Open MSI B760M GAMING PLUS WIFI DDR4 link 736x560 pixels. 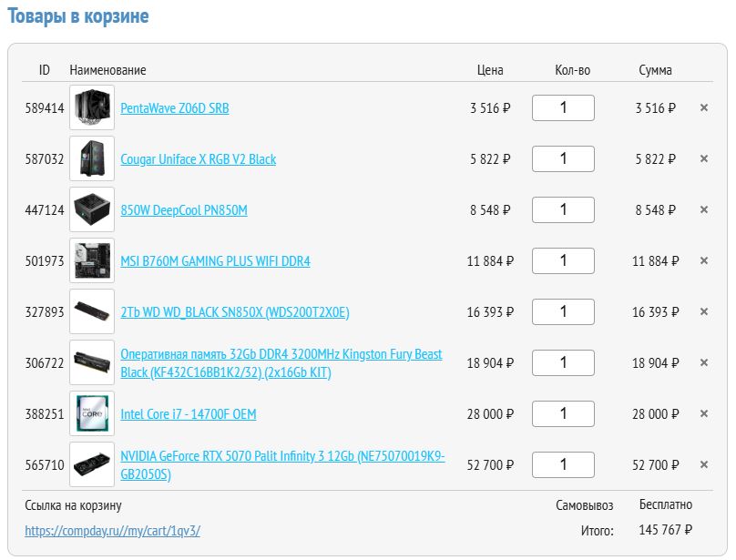point(215,261)
